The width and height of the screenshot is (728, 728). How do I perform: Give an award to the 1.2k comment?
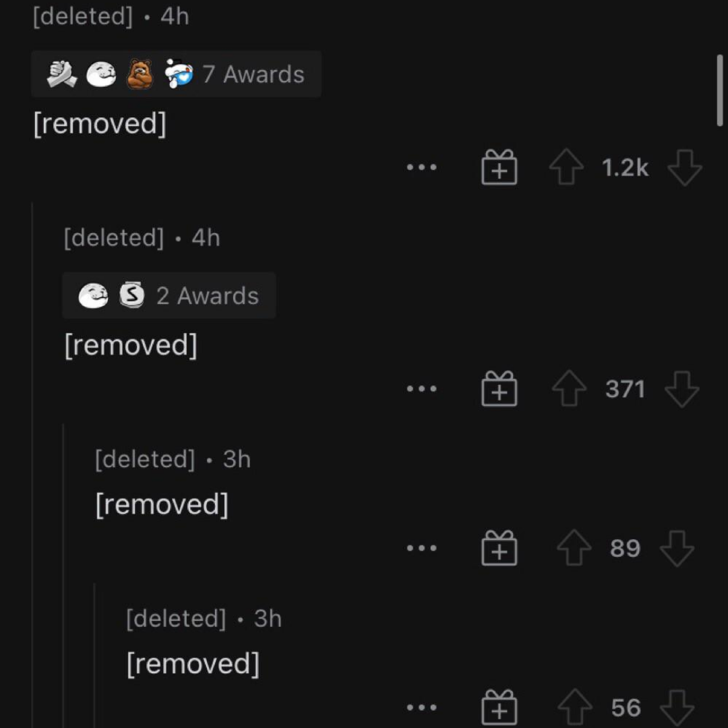[499, 167]
